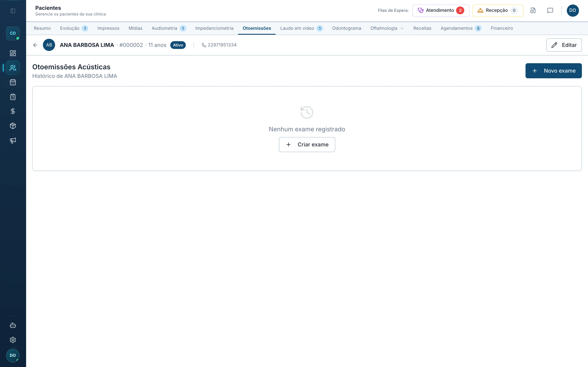The image size is (588, 367).
Task: Open the CD clinic switcher in sidebar
Action: click(x=13, y=33)
